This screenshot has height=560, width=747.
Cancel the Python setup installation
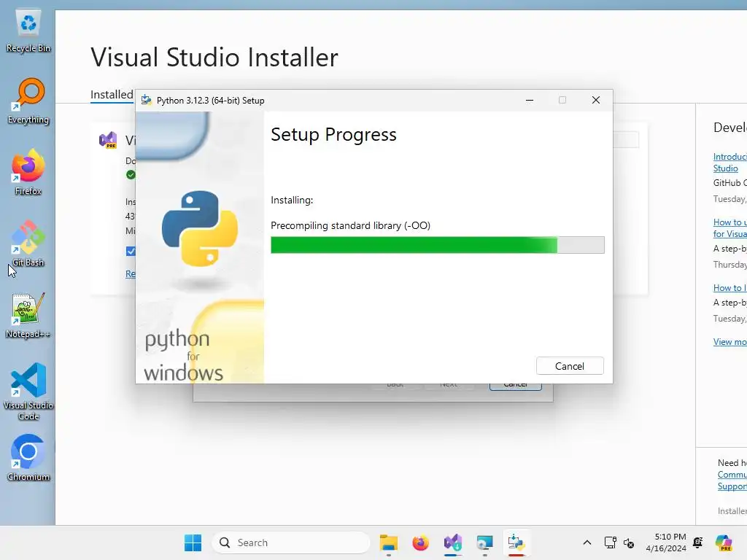click(x=570, y=366)
